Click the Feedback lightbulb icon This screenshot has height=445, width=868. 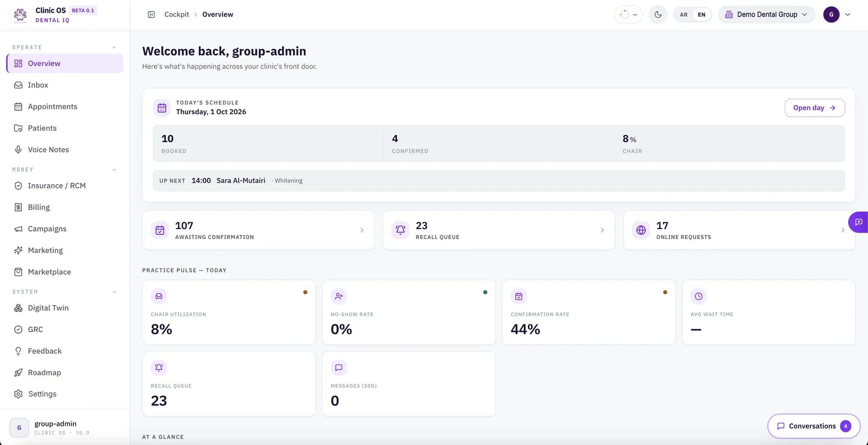coord(18,351)
